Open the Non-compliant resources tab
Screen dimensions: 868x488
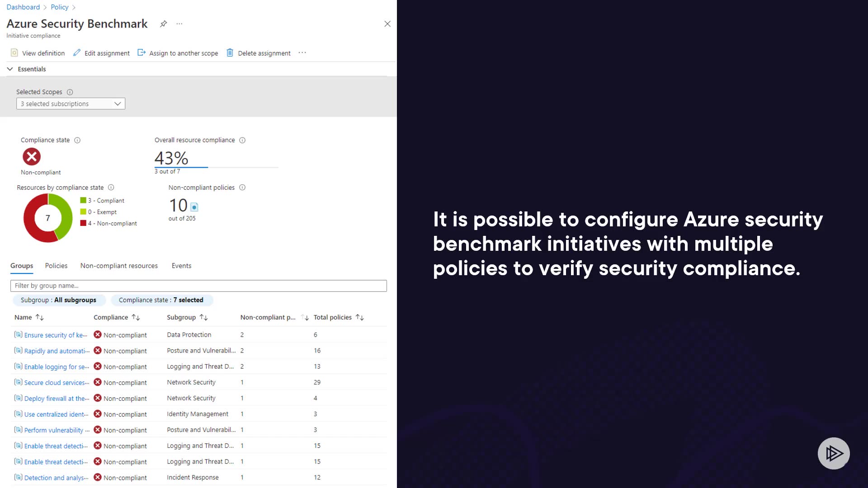click(x=119, y=266)
